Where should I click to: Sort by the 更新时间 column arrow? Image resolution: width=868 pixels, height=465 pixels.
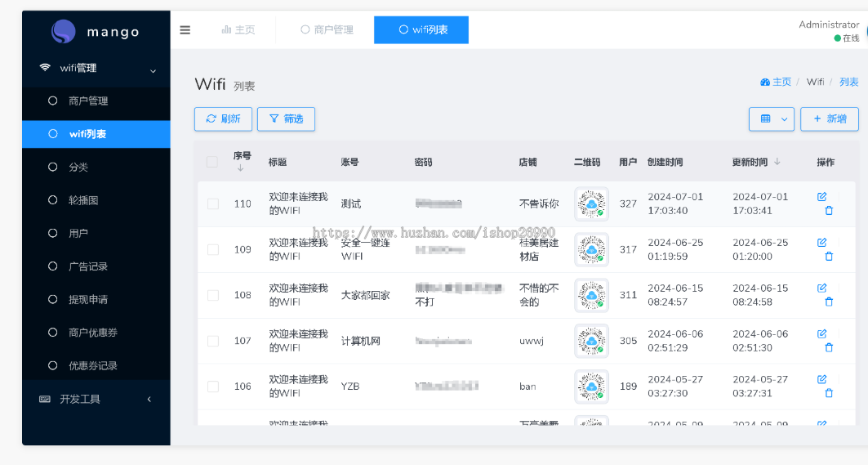(x=777, y=162)
